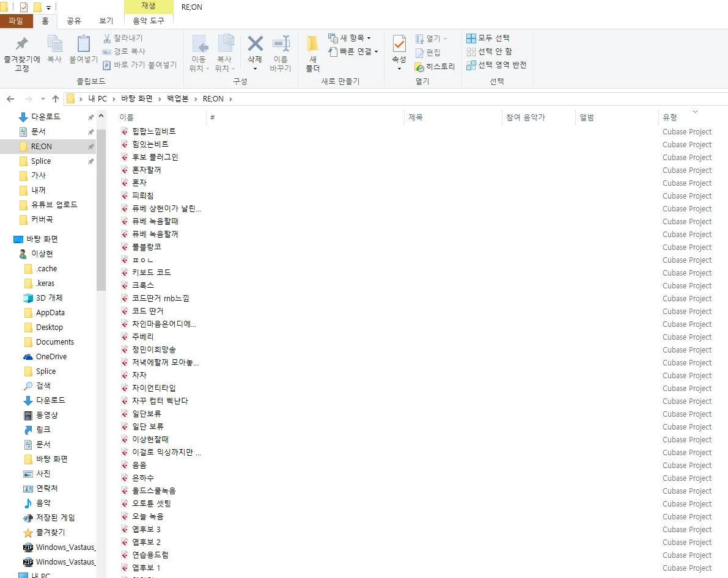
Task: Pin to Quick access (즐겨찾기에 고정)
Action: (22, 53)
